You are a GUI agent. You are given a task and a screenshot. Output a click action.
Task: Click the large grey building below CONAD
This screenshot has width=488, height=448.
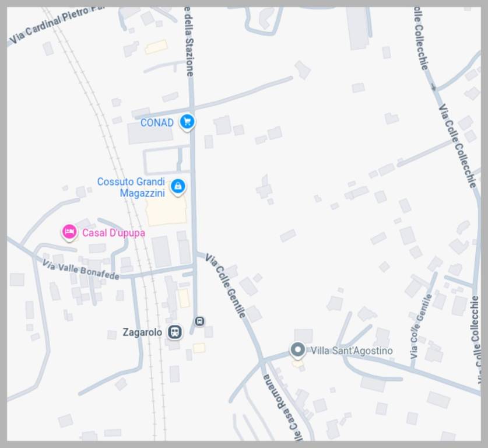click(x=150, y=134)
